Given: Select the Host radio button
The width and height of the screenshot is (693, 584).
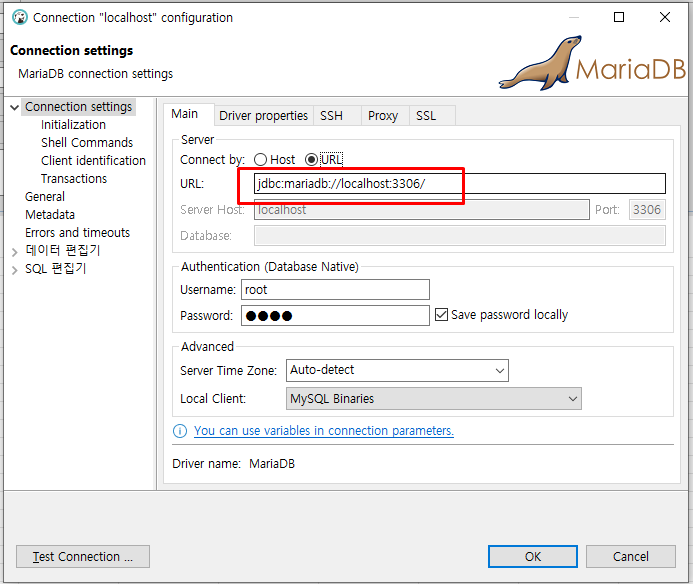Looking at the screenshot, I should [x=260, y=160].
